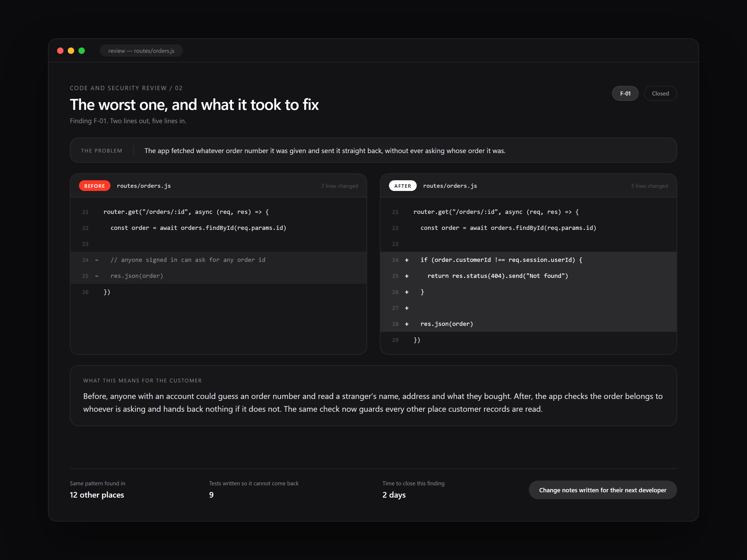Click the plus marker on AFTER line 27
This screenshot has width=747, height=560.
[x=407, y=308]
